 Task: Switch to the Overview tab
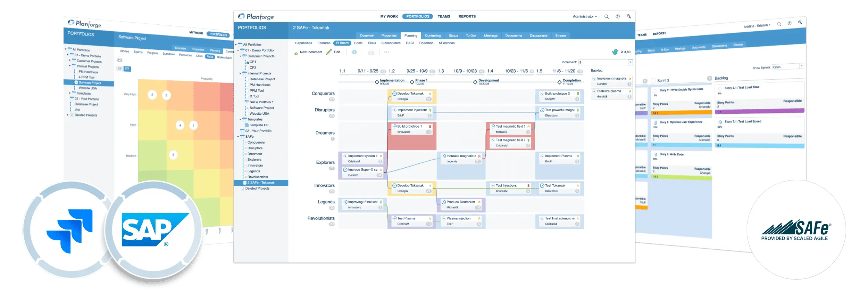(x=367, y=36)
